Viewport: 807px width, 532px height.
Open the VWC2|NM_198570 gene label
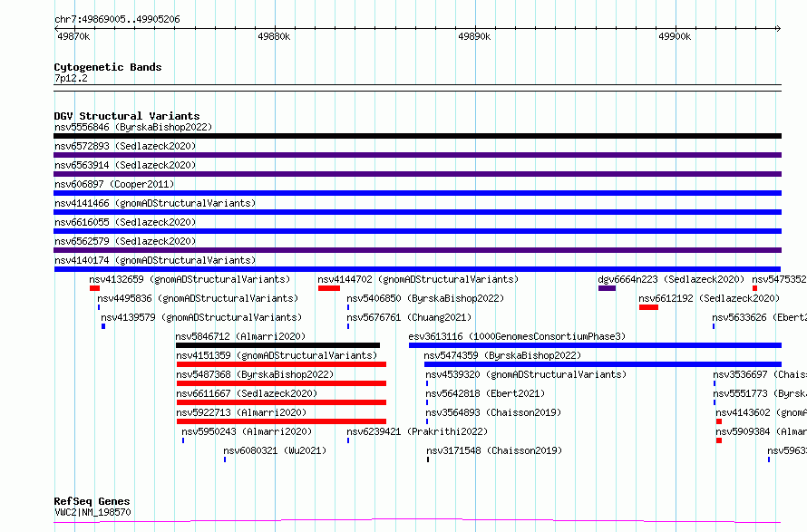[92, 512]
